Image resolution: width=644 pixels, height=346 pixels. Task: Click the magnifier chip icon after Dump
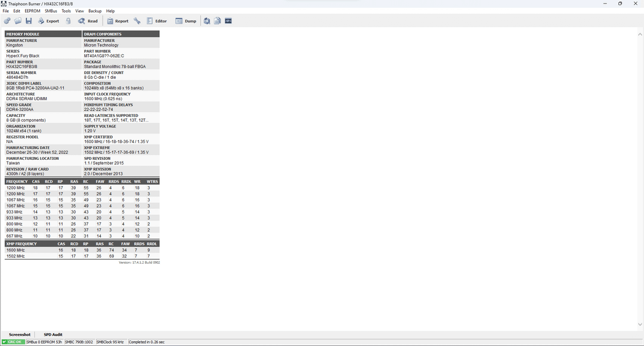[207, 21]
